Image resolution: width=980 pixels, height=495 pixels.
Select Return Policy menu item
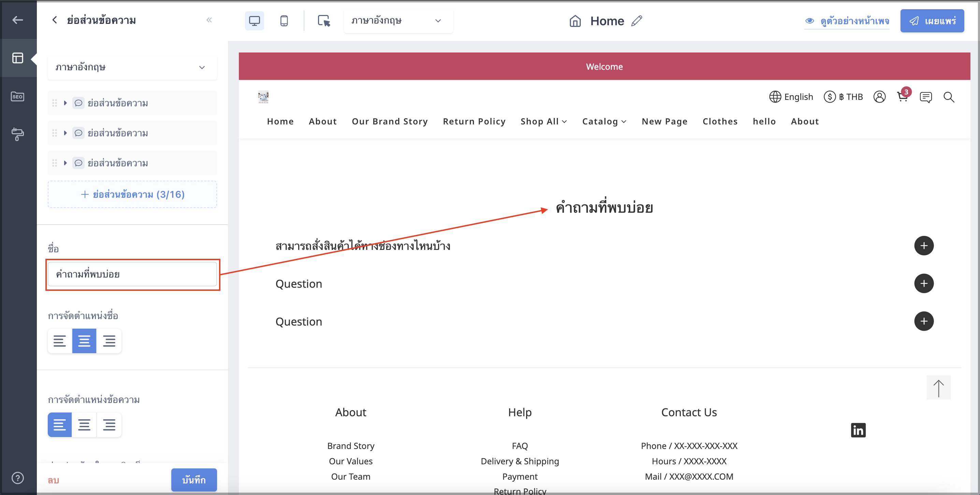click(474, 121)
